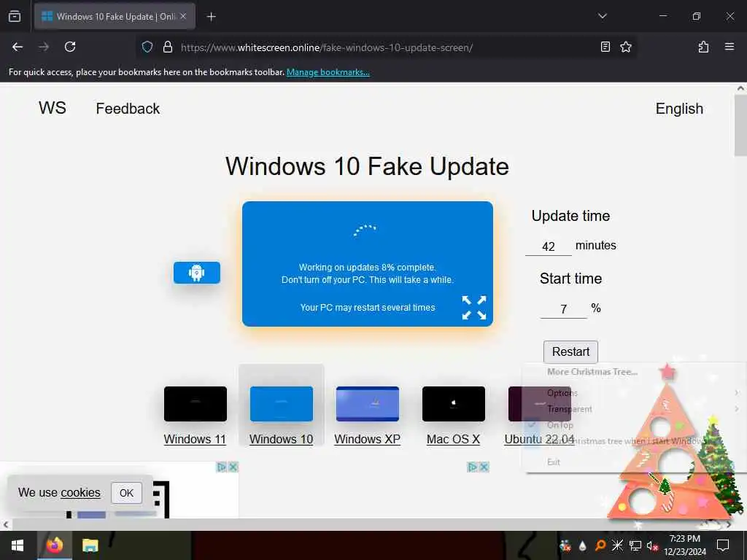Open the Firefox hamburger application menu
This screenshot has width=747, height=560.
[x=729, y=47]
